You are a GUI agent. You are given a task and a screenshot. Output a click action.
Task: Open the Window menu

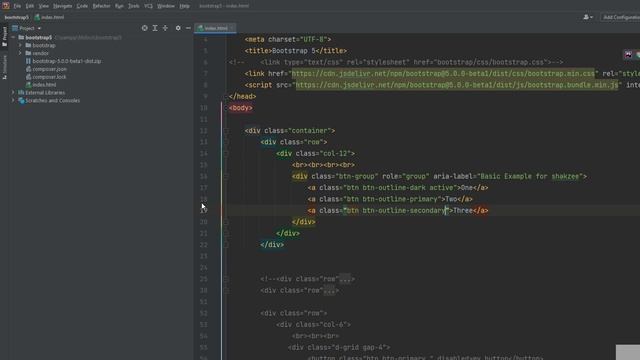pyautogui.click(x=166, y=6)
